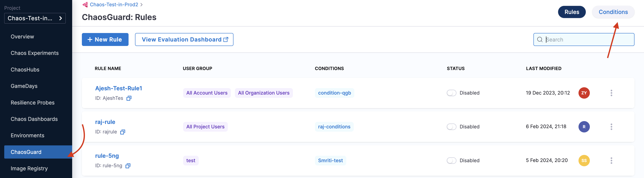Viewport: 644px width, 178px height.
Task: Enable the rule-5ng status toggle
Action: [x=451, y=160]
